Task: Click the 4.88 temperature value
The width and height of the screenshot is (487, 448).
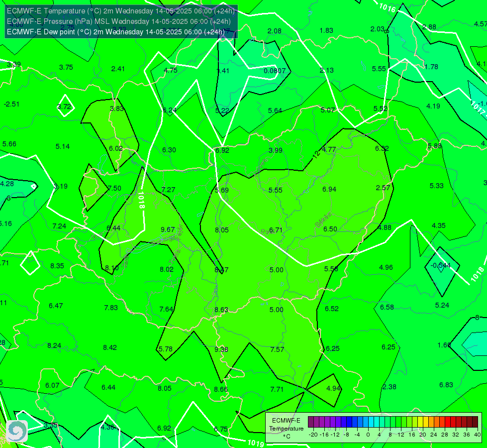Action: [x=384, y=227]
